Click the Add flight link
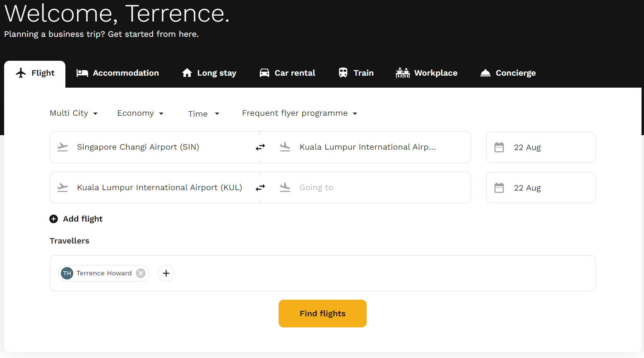The image size is (644, 358). coord(83,219)
